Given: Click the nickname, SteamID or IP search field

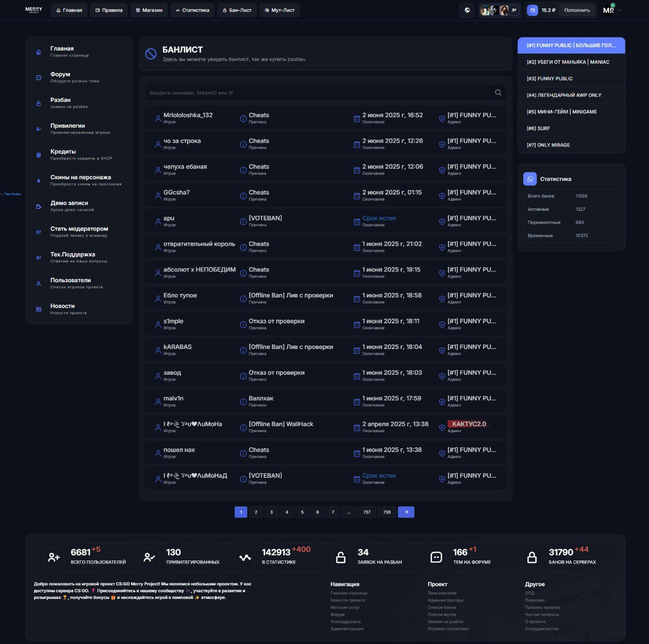Looking at the screenshot, I should tap(317, 93).
